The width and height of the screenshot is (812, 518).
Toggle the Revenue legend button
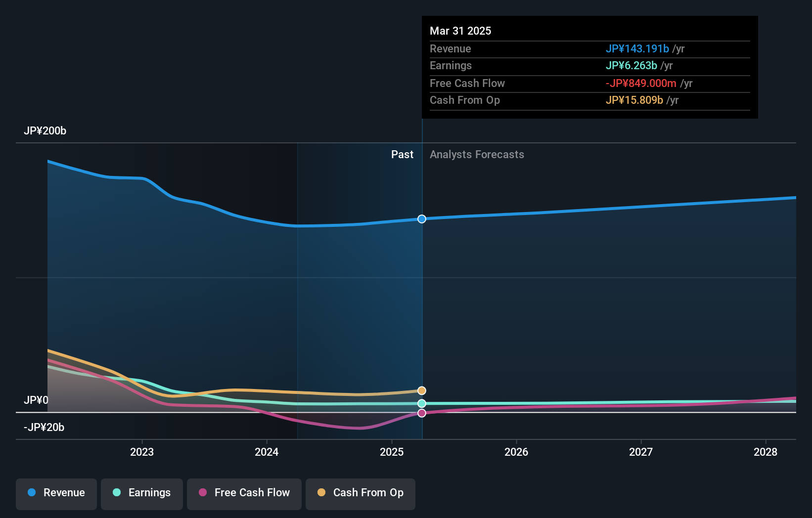coord(56,494)
